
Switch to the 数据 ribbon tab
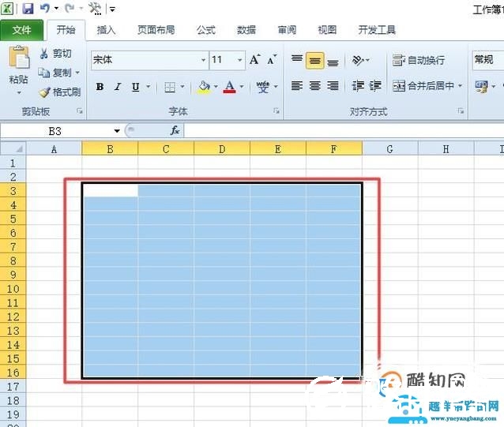click(x=246, y=30)
